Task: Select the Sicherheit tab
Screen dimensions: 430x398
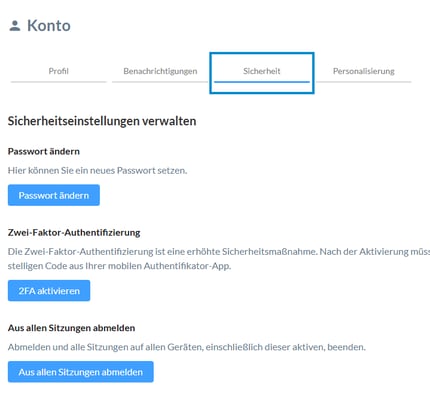Action: 262,71
